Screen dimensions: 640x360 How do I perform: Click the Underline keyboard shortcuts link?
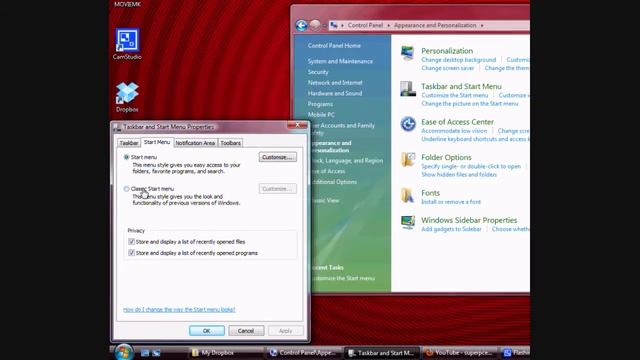476,139
